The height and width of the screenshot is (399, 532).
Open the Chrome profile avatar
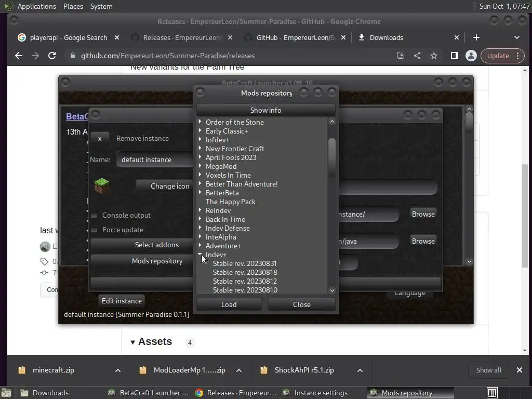point(471,56)
